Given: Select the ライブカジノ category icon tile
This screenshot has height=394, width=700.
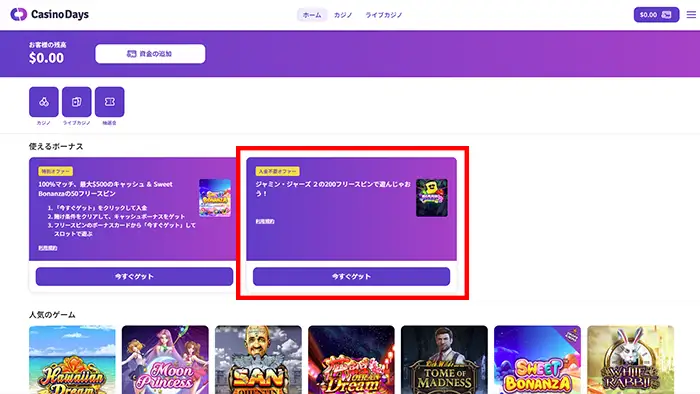Looking at the screenshot, I should [77, 102].
